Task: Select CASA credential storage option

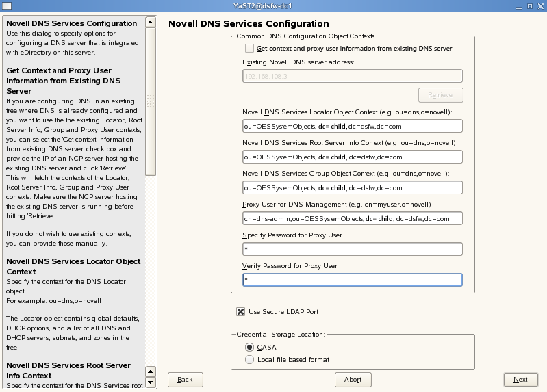Action: (249, 347)
